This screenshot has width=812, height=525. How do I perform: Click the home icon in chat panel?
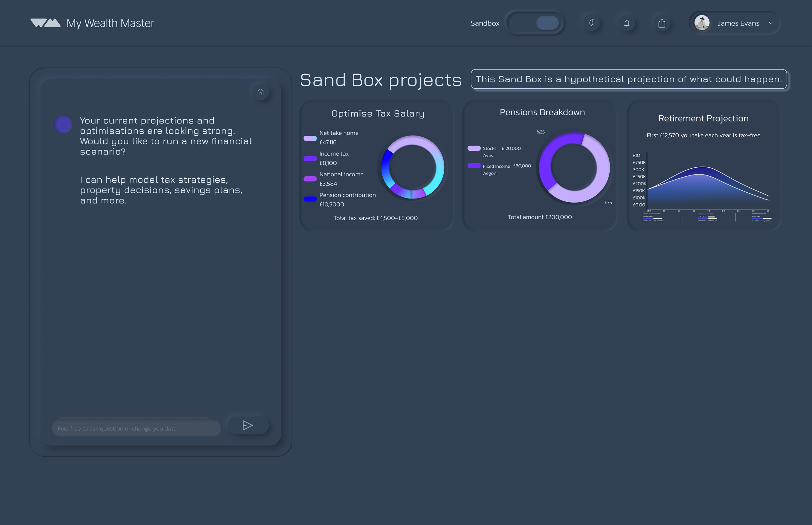click(260, 92)
